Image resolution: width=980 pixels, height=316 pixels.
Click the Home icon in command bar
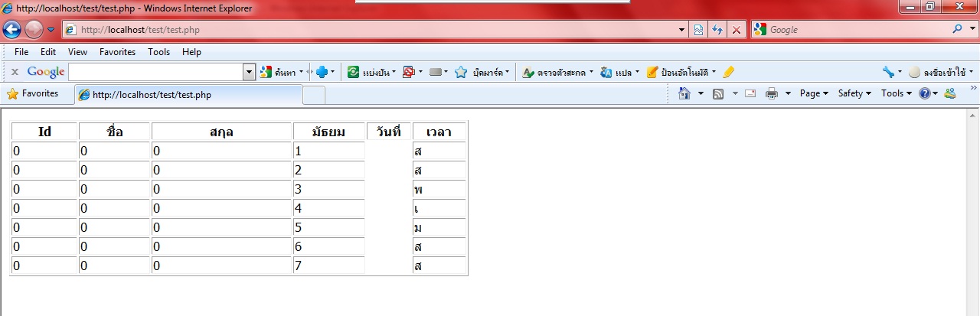point(684,93)
